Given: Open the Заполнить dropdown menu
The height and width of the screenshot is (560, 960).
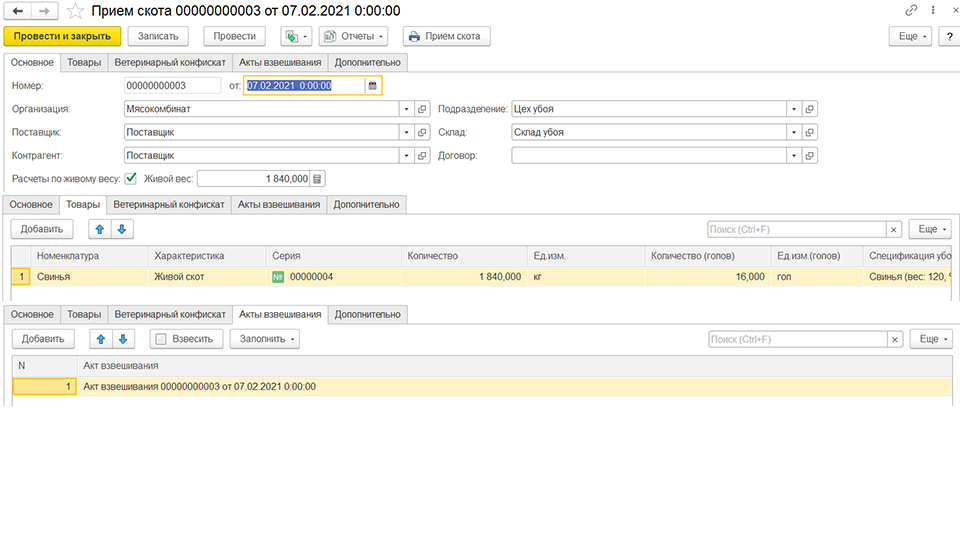Looking at the screenshot, I should [264, 339].
